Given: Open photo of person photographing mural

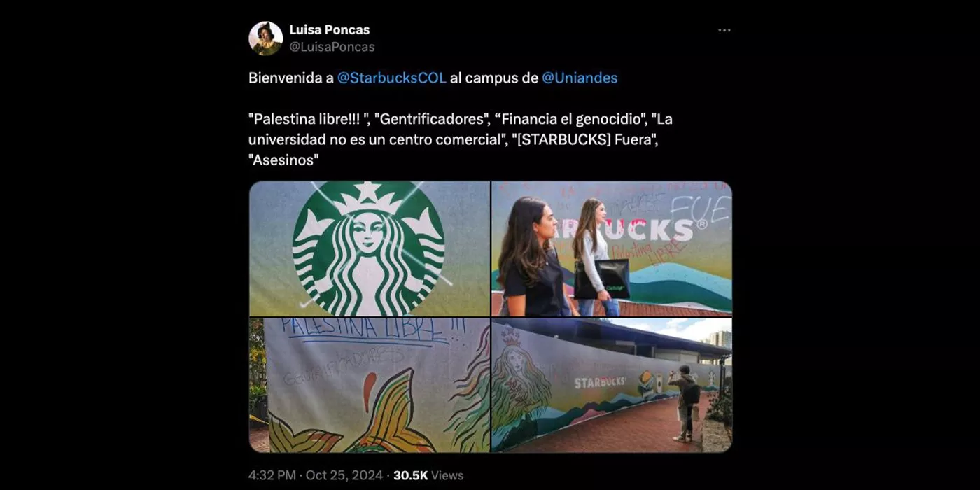Looking at the screenshot, I should 612,385.
